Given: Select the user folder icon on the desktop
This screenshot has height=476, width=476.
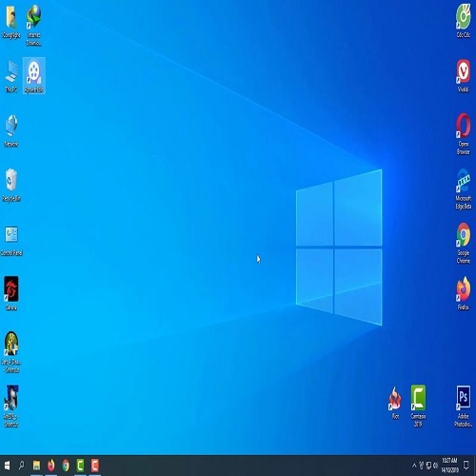Looking at the screenshot, I should coord(11,22).
